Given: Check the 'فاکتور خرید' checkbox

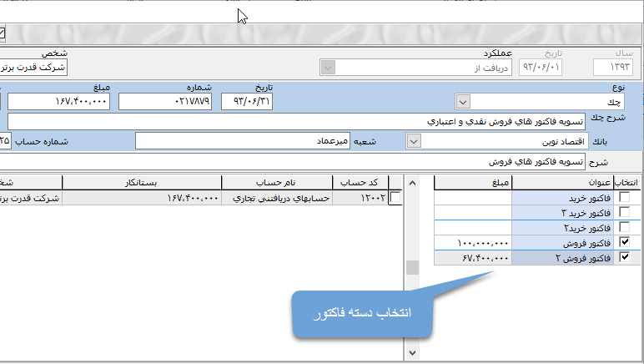Looking at the screenshot, I should [x=623, y=198].
